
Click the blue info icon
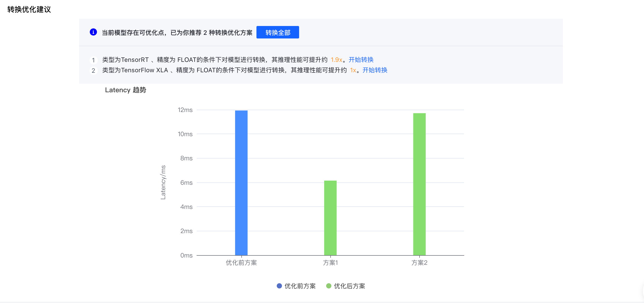(x=93, y=32)
